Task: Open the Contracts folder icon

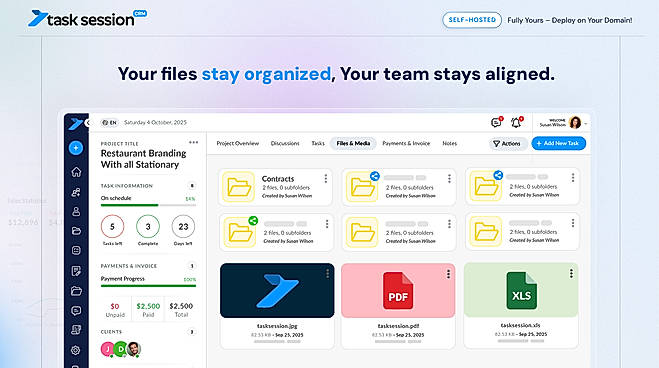Action: (238, 187)
